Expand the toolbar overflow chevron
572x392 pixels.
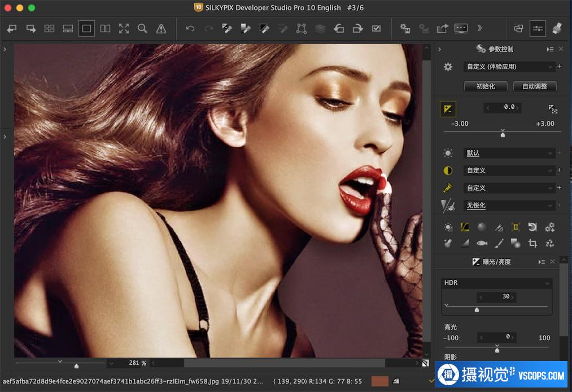(479, 28)
